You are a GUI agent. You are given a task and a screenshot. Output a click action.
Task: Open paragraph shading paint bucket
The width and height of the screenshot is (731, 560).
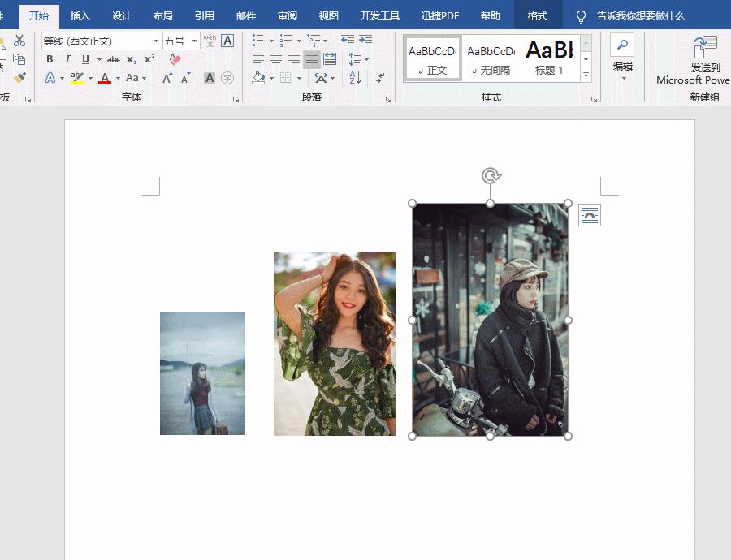(258, 78)
